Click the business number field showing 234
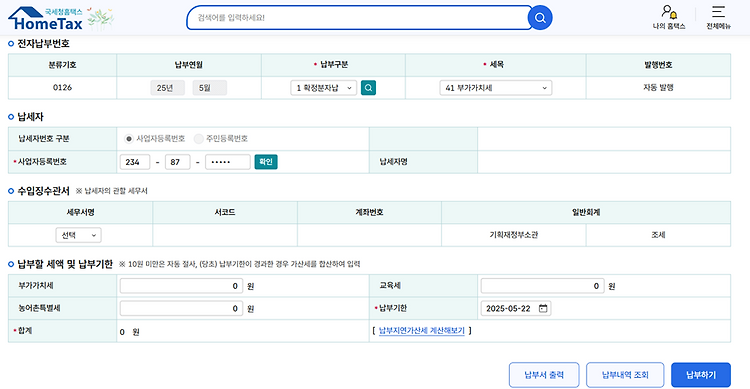 coord(135,162)
